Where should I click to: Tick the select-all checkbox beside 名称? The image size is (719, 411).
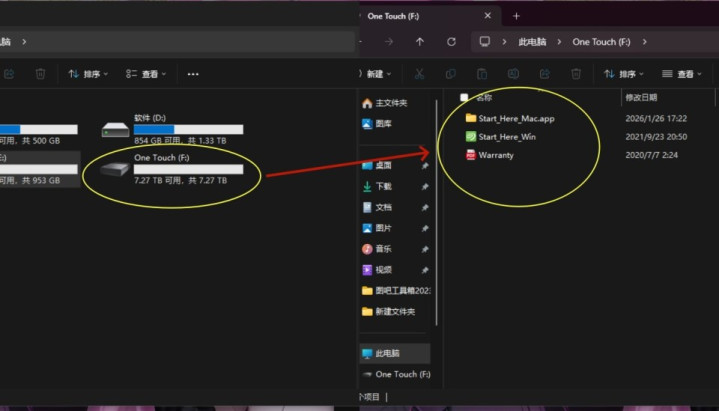[x=464, y=97]
